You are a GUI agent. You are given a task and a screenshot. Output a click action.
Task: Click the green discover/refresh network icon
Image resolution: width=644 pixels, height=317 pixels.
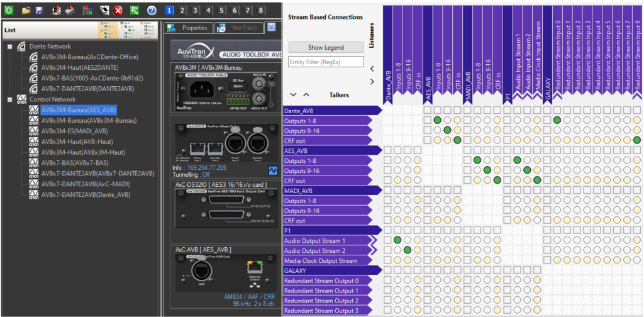click(8, 11)
